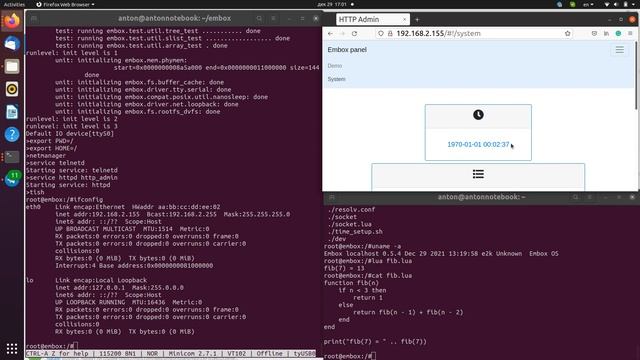Bookmark this page with the star
This screenshot has height=360, width=640.
tap(567, 33)
